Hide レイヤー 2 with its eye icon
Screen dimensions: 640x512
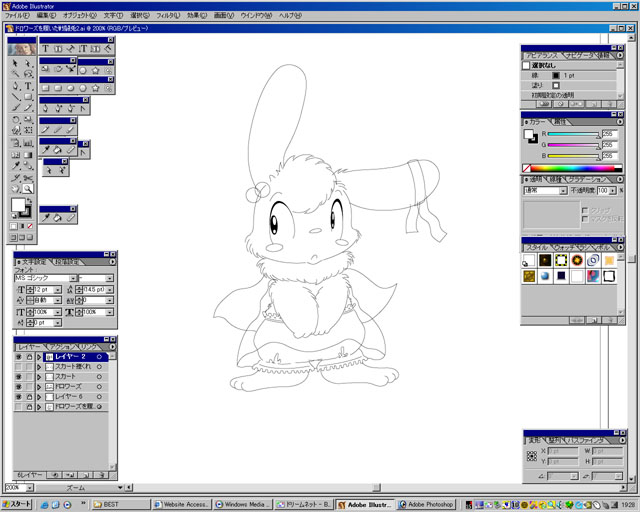(18, 357)
